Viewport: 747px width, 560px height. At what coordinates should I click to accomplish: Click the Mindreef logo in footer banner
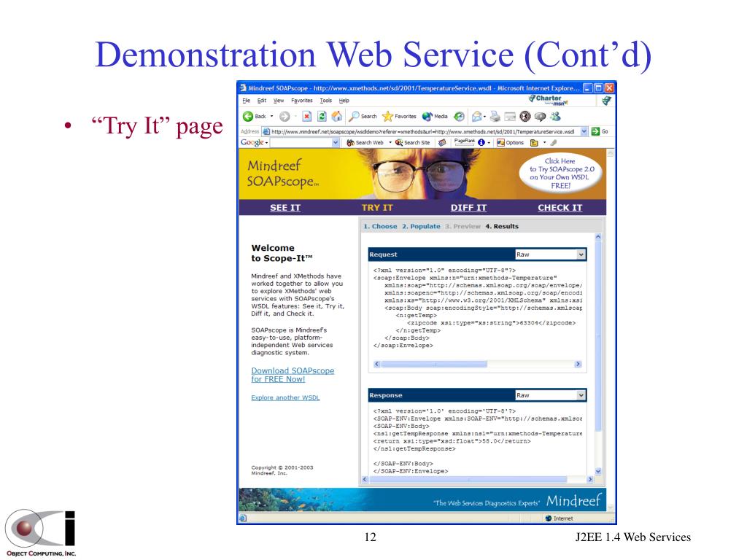click(573, 501)
